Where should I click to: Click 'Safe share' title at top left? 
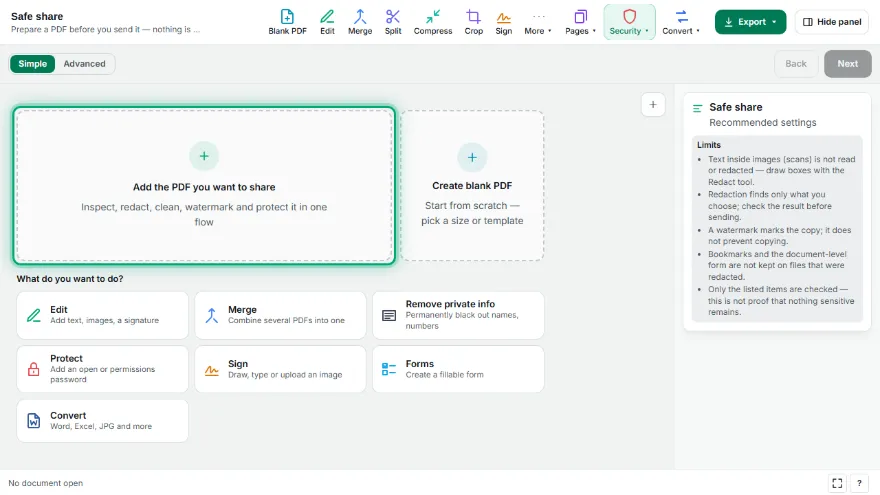coord(37,16)
